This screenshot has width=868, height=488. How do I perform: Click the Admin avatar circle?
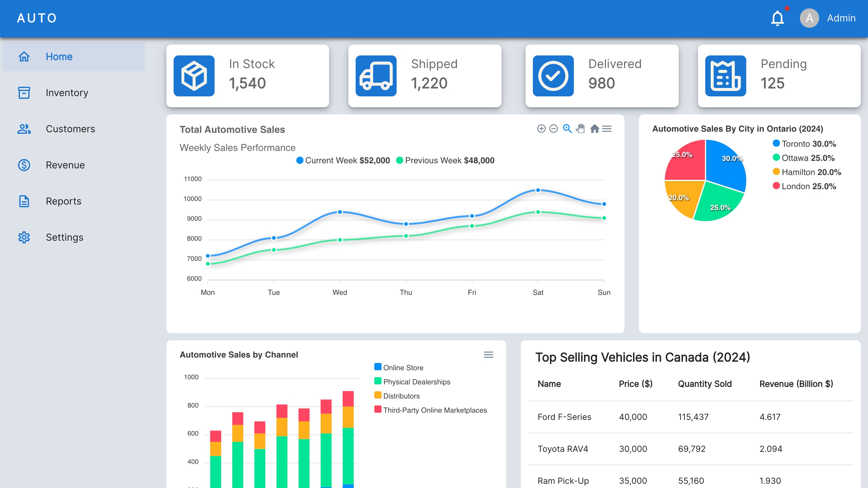pyautogui.click(x=809, y=18)
